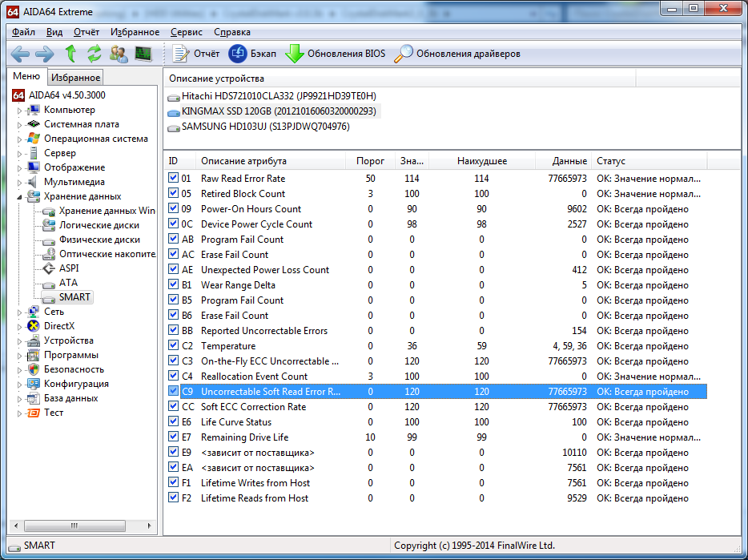Go back with the blue left arrow

(20, 54)
